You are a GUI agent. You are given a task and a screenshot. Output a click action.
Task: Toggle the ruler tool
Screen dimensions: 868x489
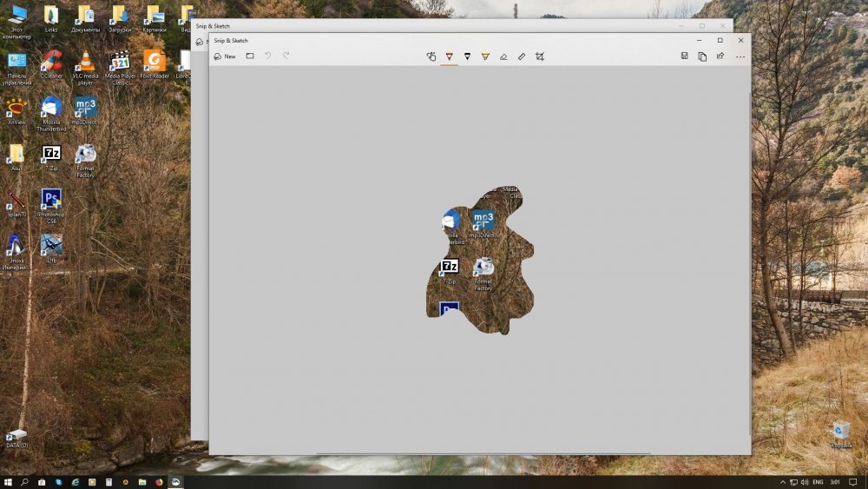(522, 56)
